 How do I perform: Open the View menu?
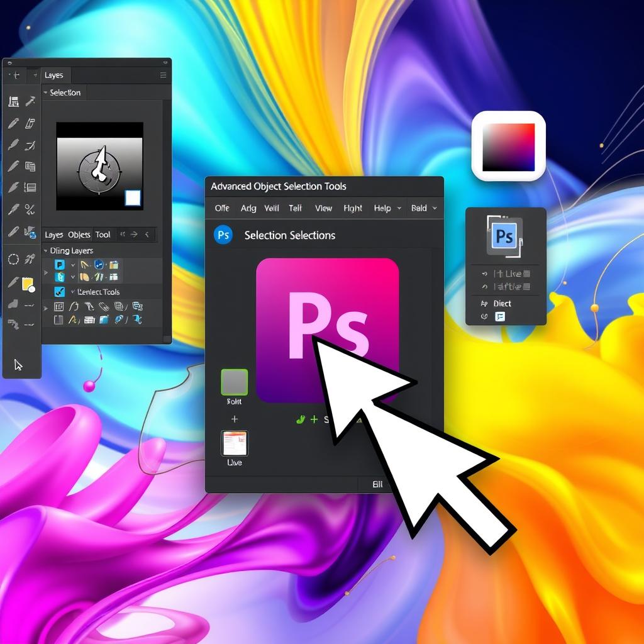point(324,208)
